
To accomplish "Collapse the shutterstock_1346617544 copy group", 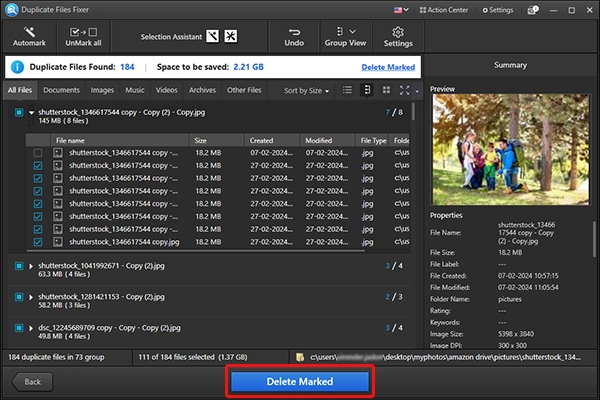I will (31, 113).
